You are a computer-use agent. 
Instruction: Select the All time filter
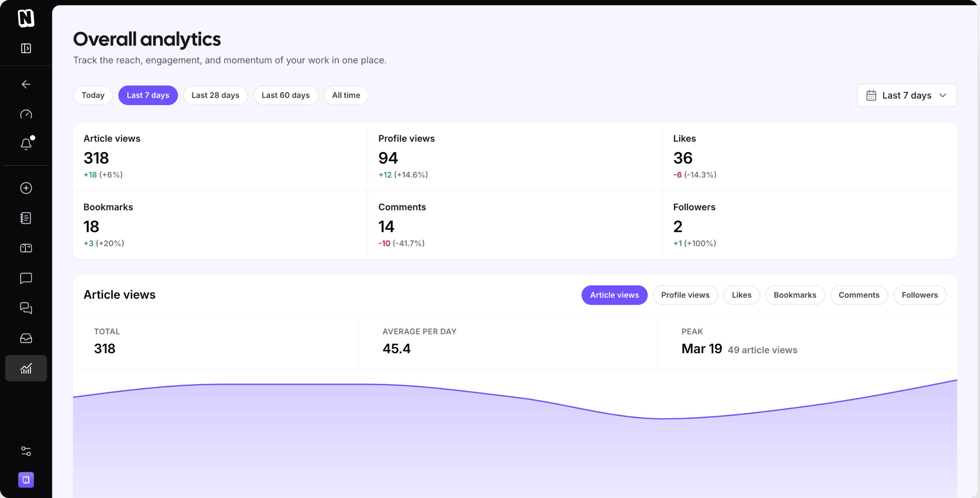coord(346,95)
